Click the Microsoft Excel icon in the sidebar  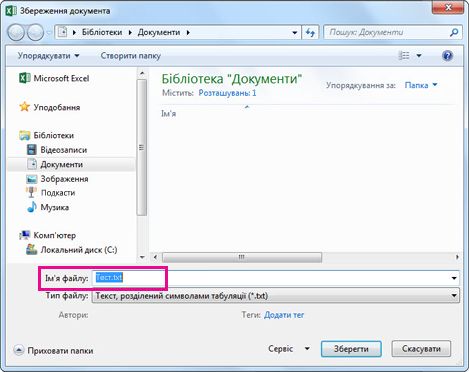[x=24, y=78]
